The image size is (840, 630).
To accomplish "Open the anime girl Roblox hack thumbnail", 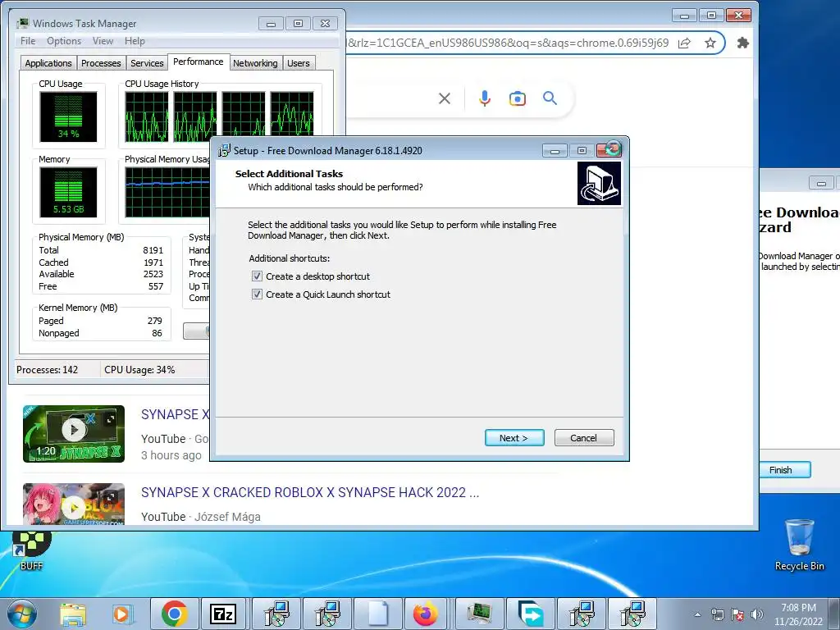I will 73,504.
